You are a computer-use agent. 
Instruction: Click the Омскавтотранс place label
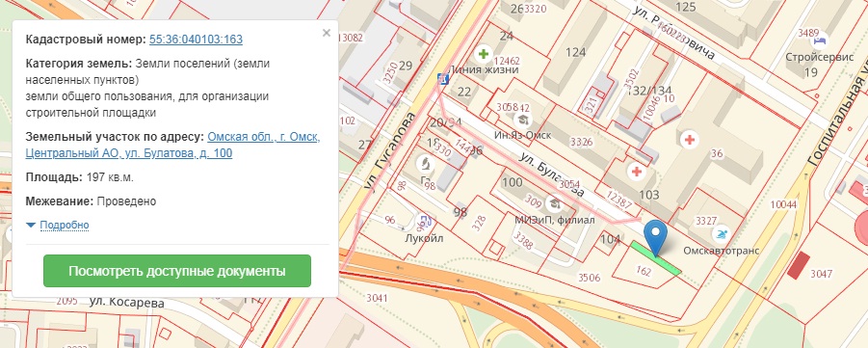pyautogui.click(x=721, y=251)
